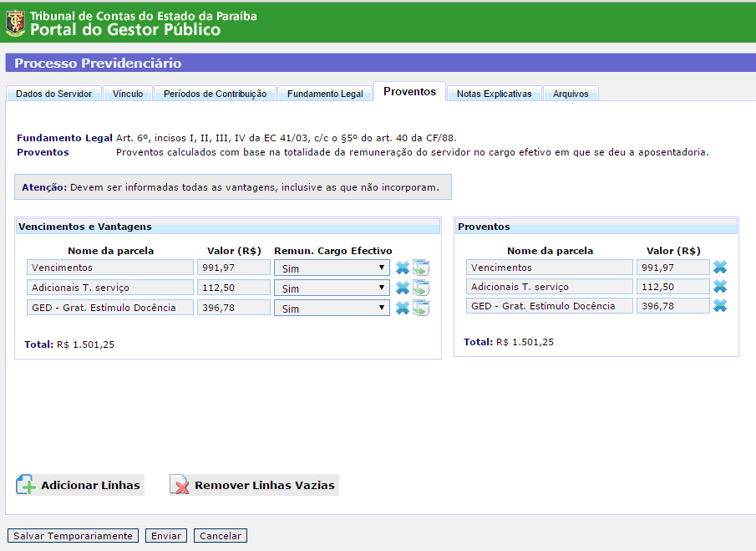Click the Vencimentos value field in Vencimentos e Vantagens
756x551 pixels.
click(x=233, y=268)
